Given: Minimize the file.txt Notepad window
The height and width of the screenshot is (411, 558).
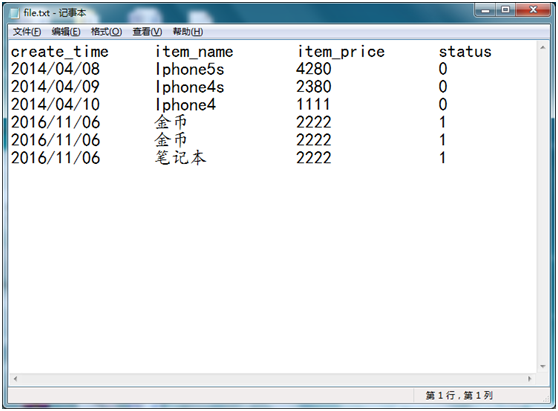Looking at the screenshot, I should point(485,10).
